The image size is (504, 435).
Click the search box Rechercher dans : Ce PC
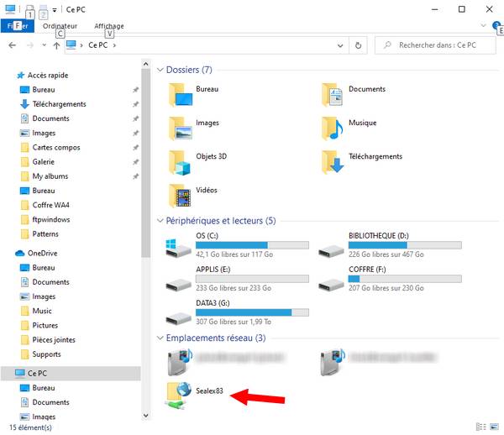(435, 45)
